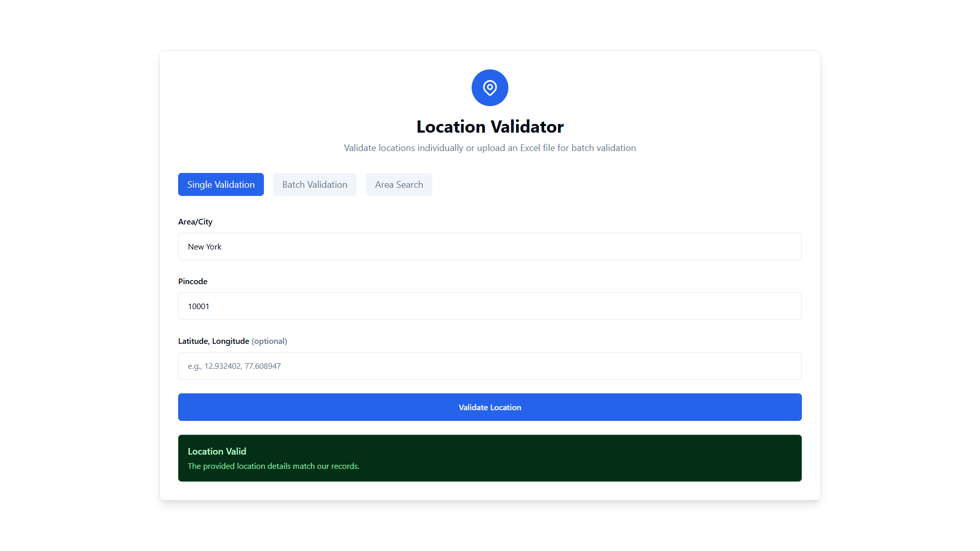The image size is (980, 551).
Task: Click the Location Validator page title
Action: tap(489, 126)
